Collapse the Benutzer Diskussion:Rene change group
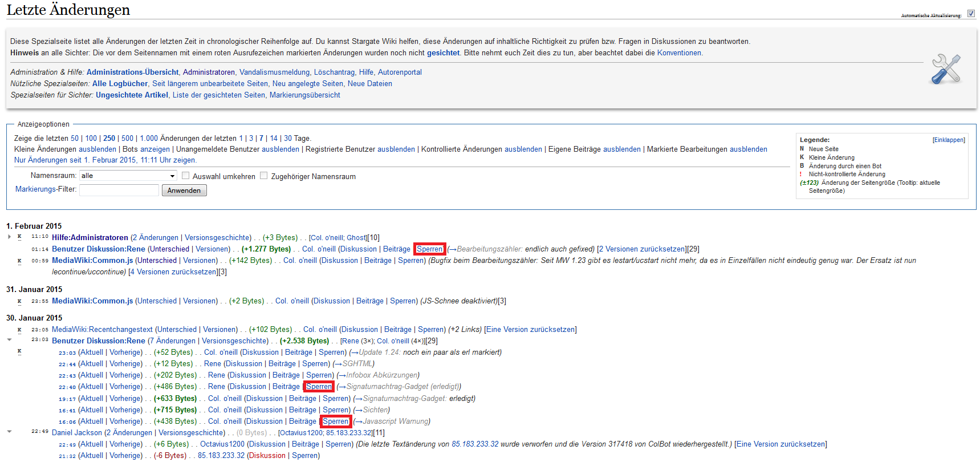980x462 pixels. click(9, 340)
